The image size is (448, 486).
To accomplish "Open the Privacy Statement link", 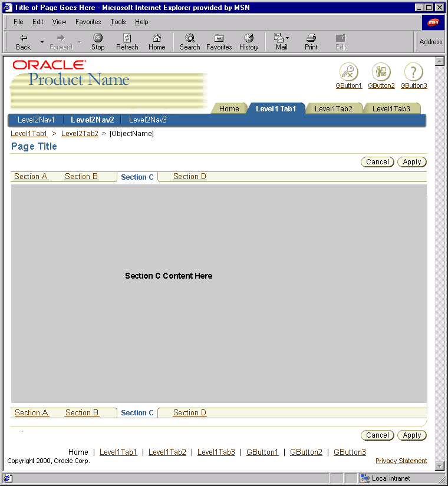I will [401, 461].
